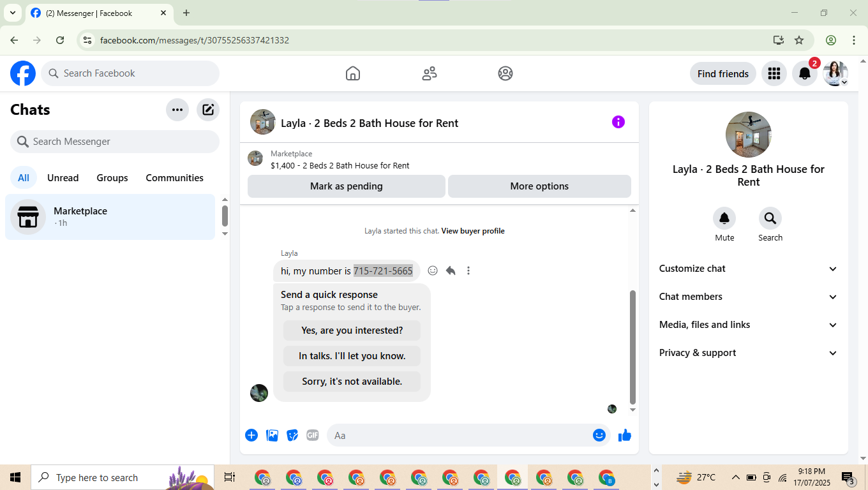Click the conversation scrollbar thumb
Viewport: 868px width, 490px height.
click(632, 347)
